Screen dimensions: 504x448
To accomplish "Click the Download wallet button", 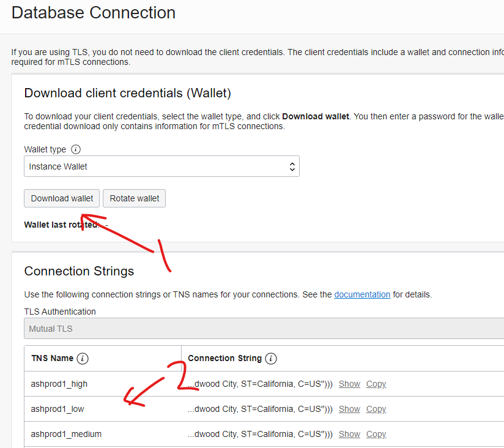I will click(x=62, y=198).
